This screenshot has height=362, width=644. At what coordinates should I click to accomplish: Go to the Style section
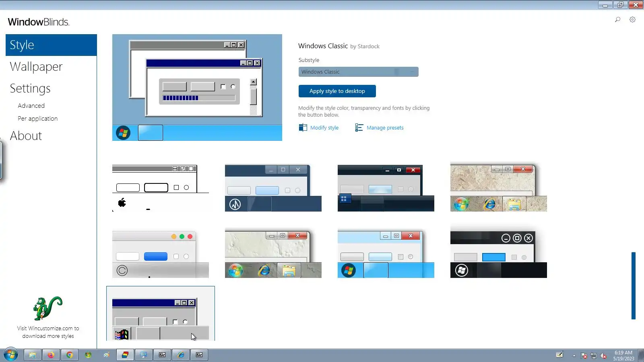click(x=51, y=45)
